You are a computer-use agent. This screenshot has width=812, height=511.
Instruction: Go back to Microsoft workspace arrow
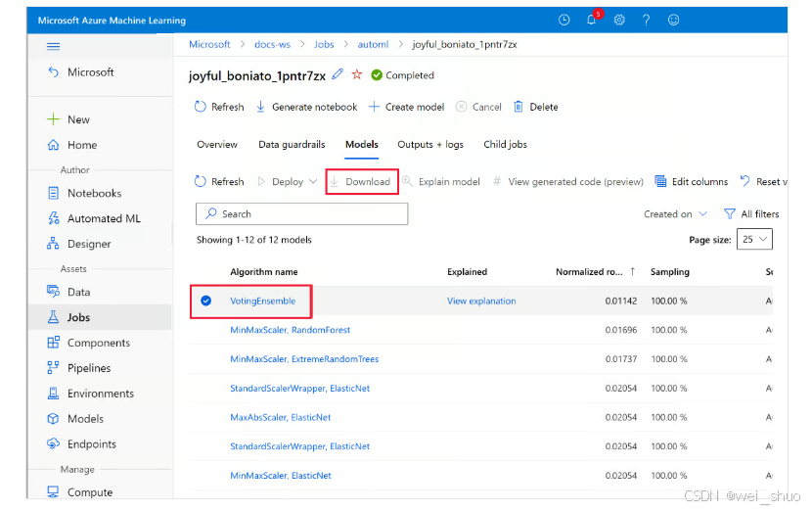click(x=54, y=72)
